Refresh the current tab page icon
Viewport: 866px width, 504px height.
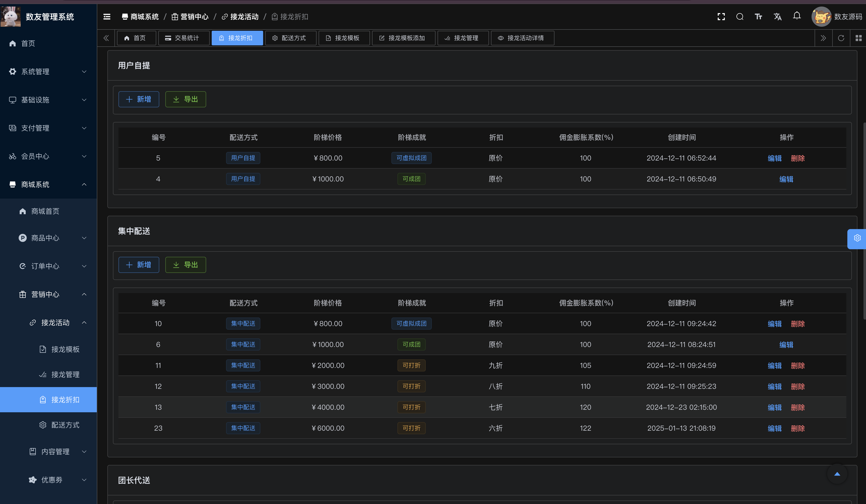tap(841, 38)
